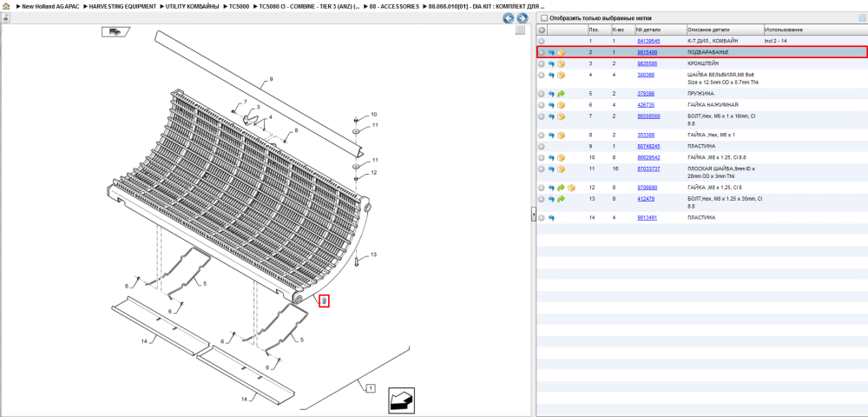Select callout 10 in the diagram
Viewport: 868px width, 417px height.
point(373,114)
